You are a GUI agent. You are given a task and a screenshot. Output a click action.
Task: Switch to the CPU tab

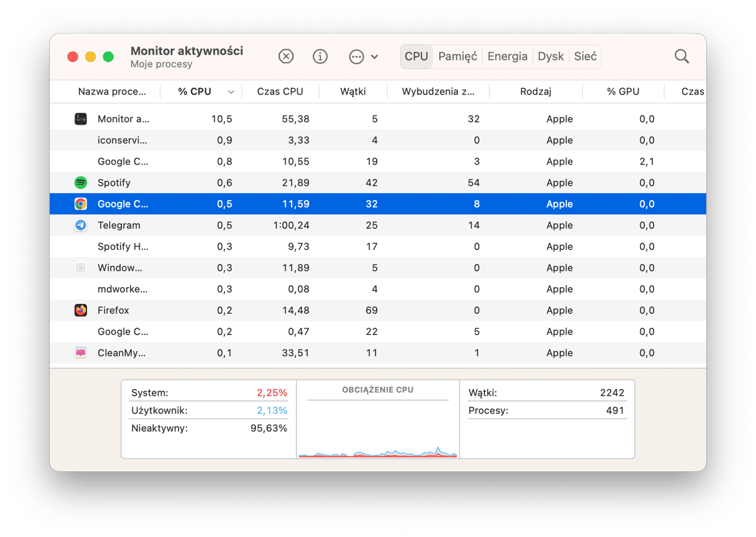[417, 57]
